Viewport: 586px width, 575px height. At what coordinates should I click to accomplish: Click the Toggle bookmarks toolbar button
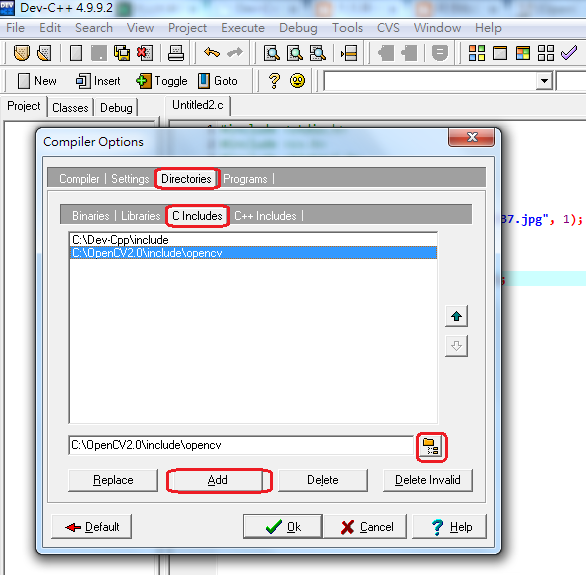pos(162,81)
